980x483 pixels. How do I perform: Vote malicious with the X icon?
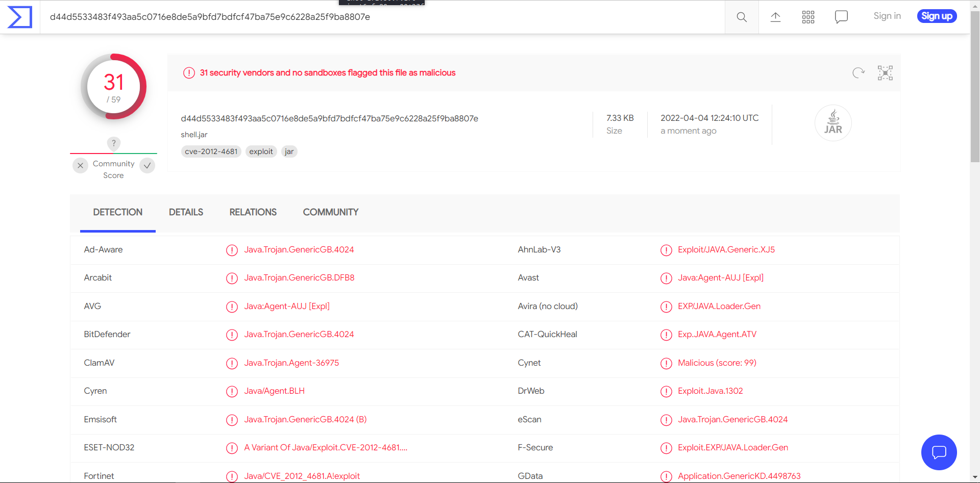point(80,165)
